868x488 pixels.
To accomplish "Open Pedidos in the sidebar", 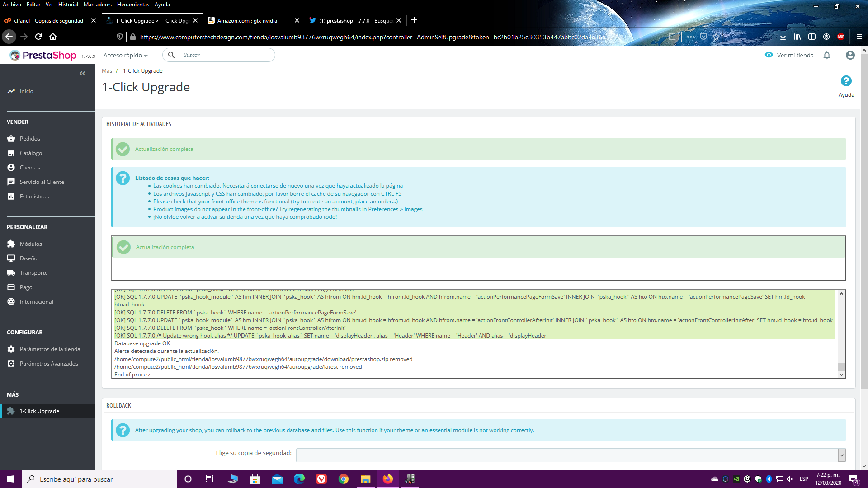I will [x=30, y=139].
